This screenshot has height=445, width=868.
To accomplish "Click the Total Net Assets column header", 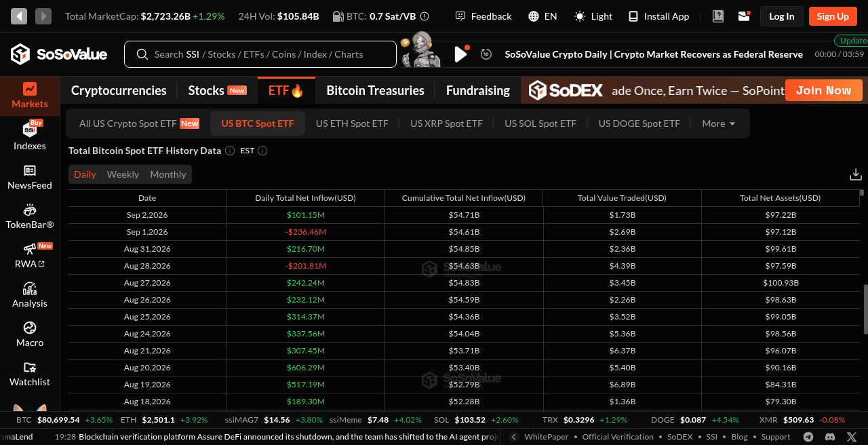I will 780,198.
